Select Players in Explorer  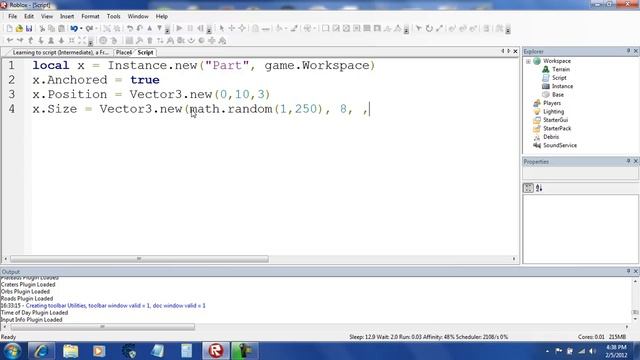click(552, 103)
